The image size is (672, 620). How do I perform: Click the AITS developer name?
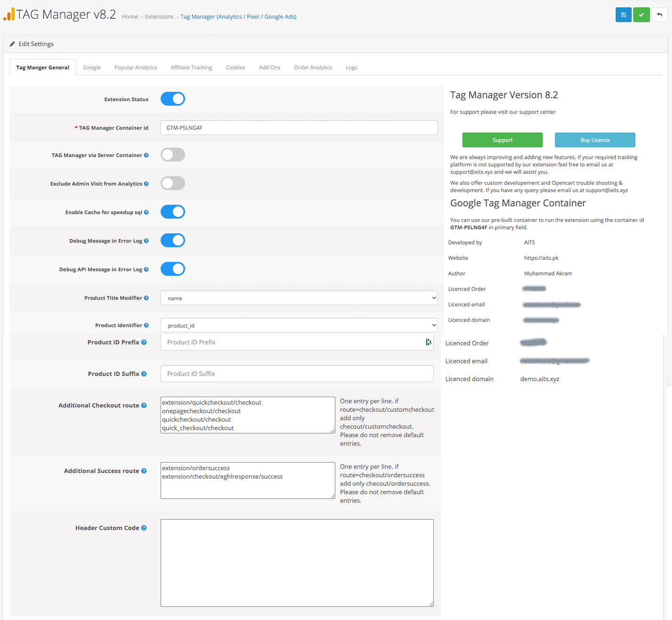pyautogui.click(x=529, y=243)
